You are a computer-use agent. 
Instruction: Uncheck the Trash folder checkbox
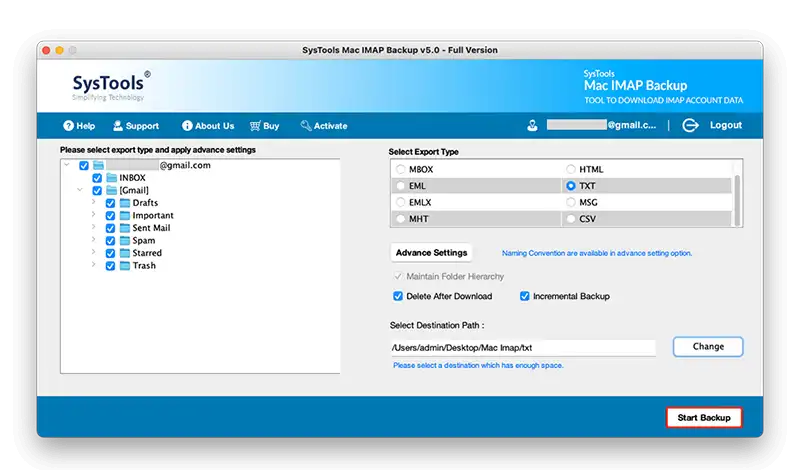click(x=110, y=266)
